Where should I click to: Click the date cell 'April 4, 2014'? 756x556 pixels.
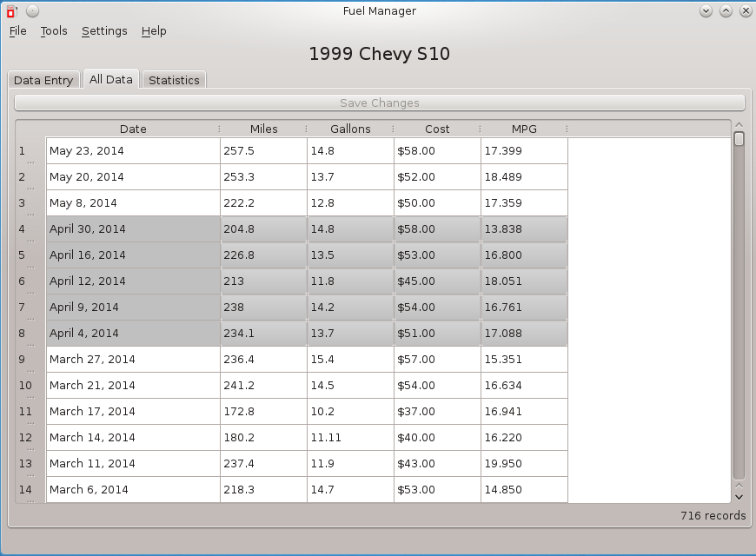tap(133, 334)
